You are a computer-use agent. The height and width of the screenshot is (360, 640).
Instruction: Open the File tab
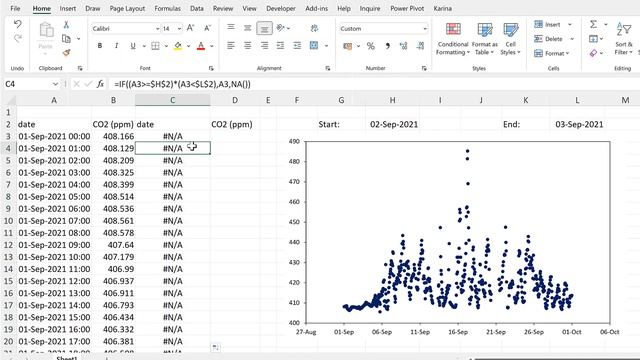coord(15,8)
